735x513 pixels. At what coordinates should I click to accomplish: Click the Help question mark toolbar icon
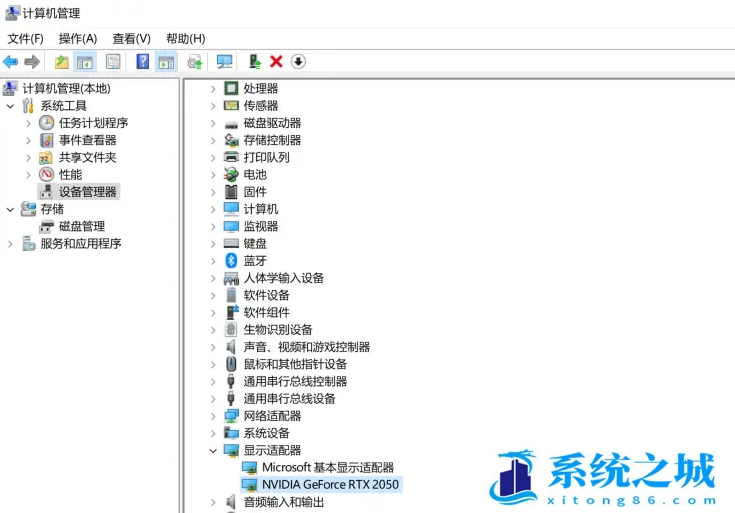(x=143, y=62)
